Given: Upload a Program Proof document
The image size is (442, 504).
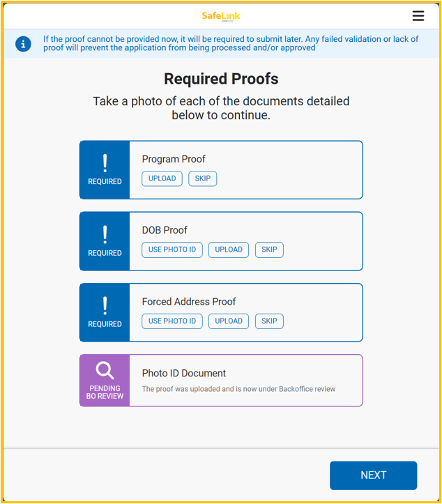Looking at the screenshot, I should (x=162, y=178).
